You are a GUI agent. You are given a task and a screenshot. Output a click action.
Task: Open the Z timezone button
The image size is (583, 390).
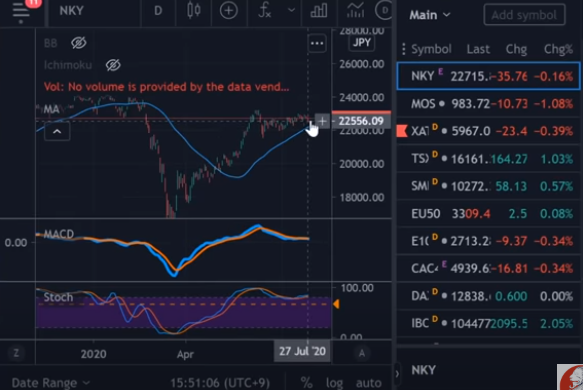tap(16, 352)
